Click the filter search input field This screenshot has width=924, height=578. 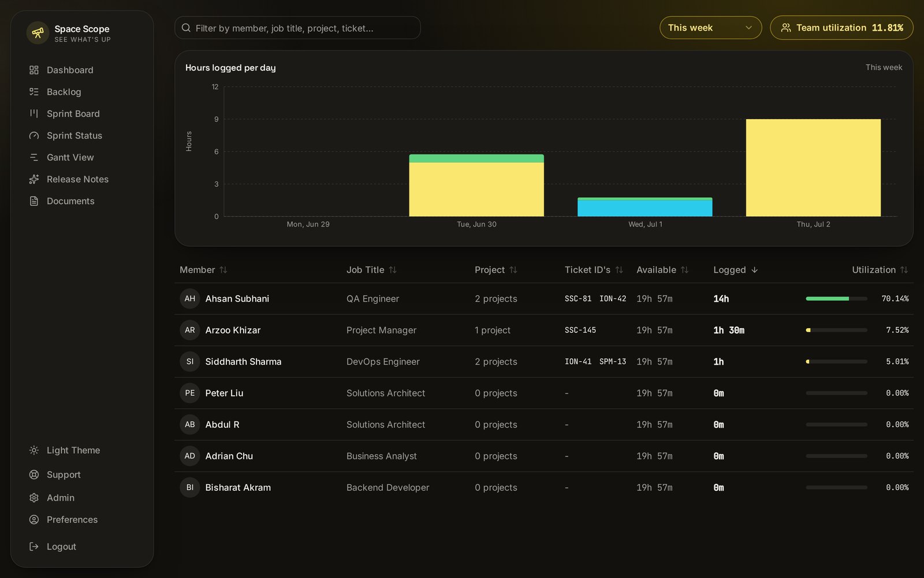297,28
